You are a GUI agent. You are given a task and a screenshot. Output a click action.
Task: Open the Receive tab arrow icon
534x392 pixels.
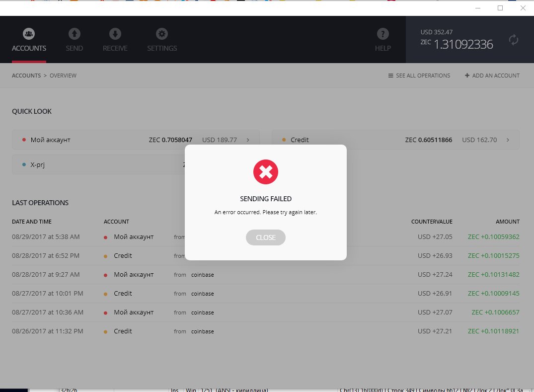[x=115, y=34]
